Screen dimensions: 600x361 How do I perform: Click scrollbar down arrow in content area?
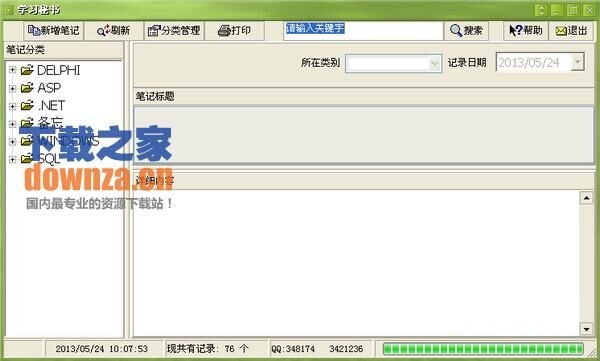tap(586, 329)
